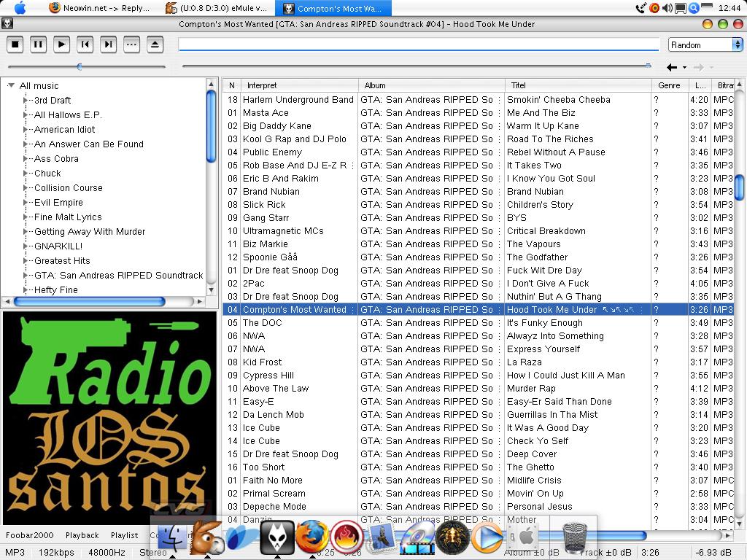Viewport: 747px width, 560px height.
Task: Sort playlist by Interpret column header
Action: click(x=262, y=85)
